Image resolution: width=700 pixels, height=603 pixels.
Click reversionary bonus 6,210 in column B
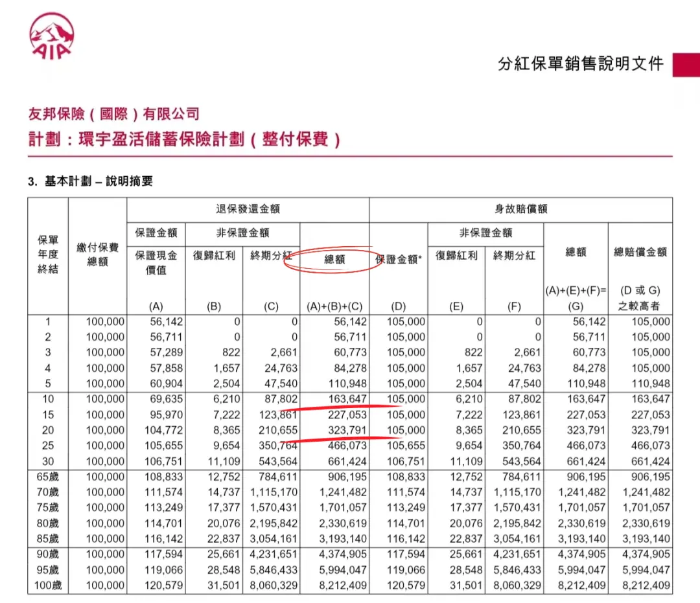tap(227, 399)
